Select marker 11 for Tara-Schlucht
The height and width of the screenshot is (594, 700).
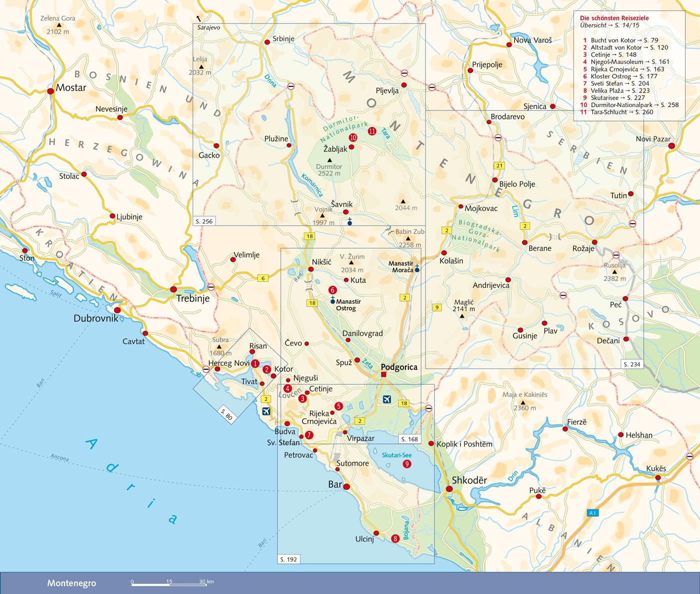coord(371,131)
